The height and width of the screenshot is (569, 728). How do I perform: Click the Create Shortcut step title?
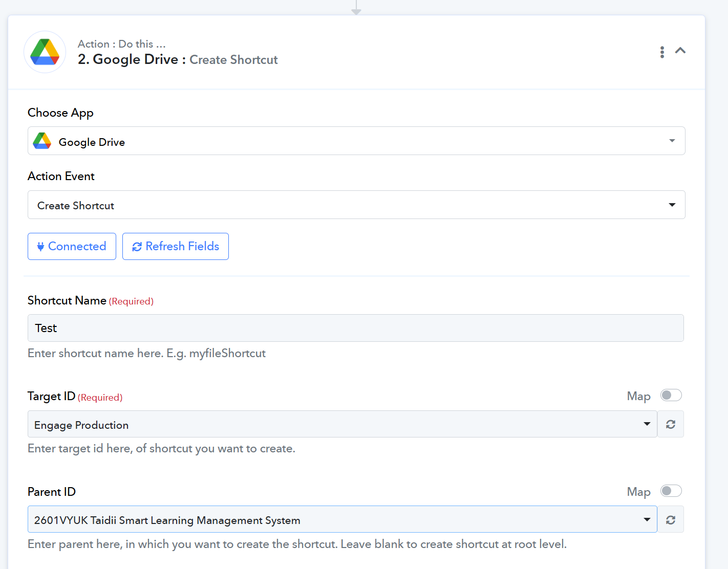(x=233, y=60)
